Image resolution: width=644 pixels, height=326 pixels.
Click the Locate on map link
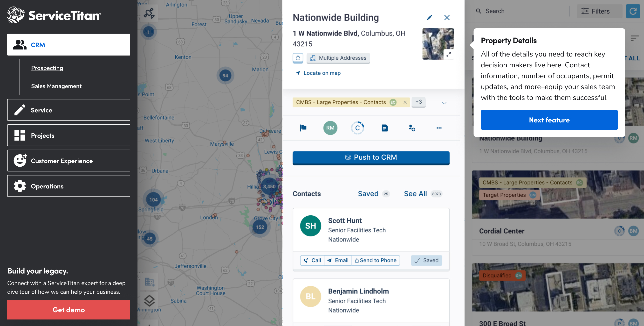[x=322, y=73]
